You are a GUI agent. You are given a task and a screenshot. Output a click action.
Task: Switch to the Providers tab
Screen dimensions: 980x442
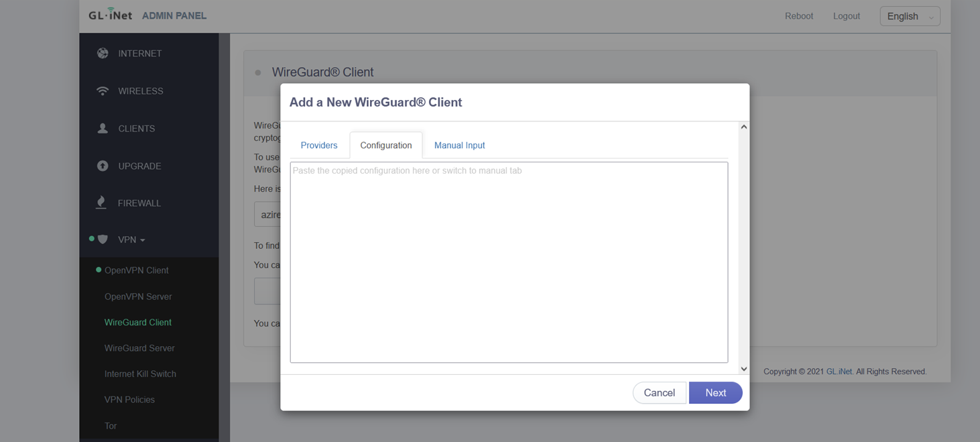tap(319, 145)
